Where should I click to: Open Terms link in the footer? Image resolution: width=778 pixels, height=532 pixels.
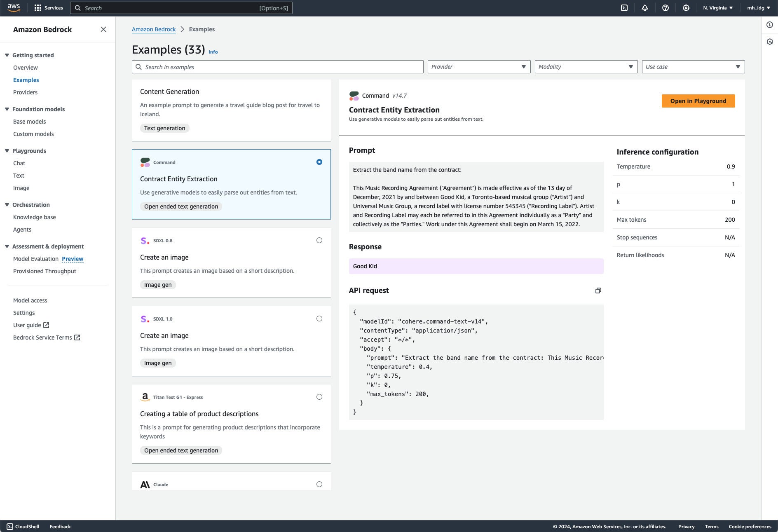click(711, 527)
